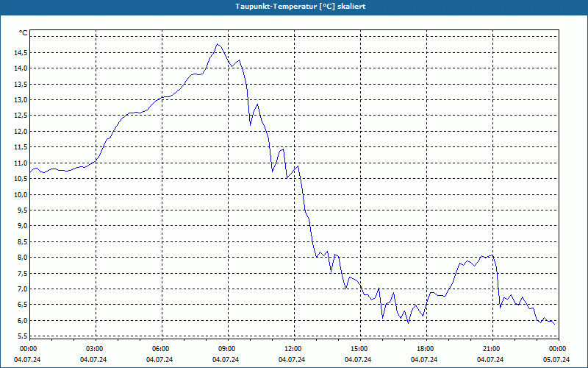
Task: Select the 04.07.24 date under 21:00
Action: [490, 360]
